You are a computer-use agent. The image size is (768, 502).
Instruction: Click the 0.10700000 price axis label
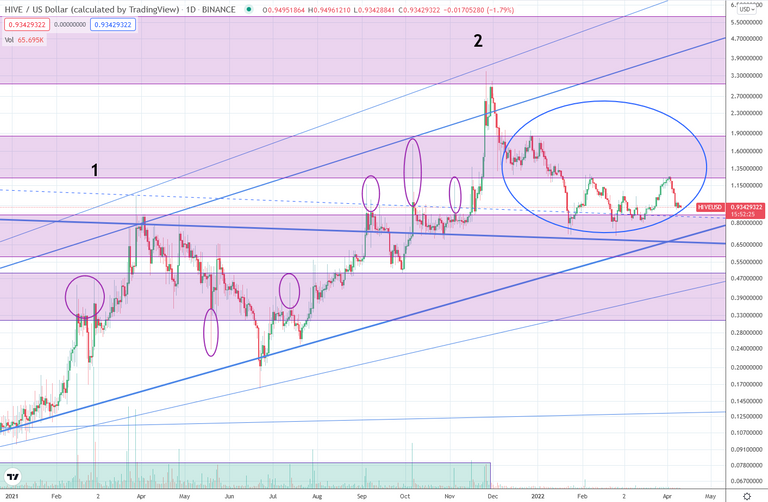(746, 433)
